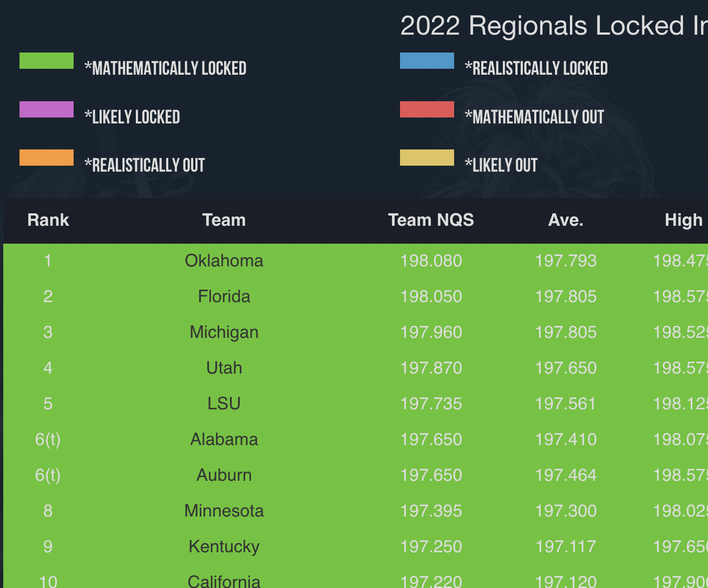Click the purple Likely Locked swatch
The width and height of the screenshot is (708, 588).
(47, 109)
